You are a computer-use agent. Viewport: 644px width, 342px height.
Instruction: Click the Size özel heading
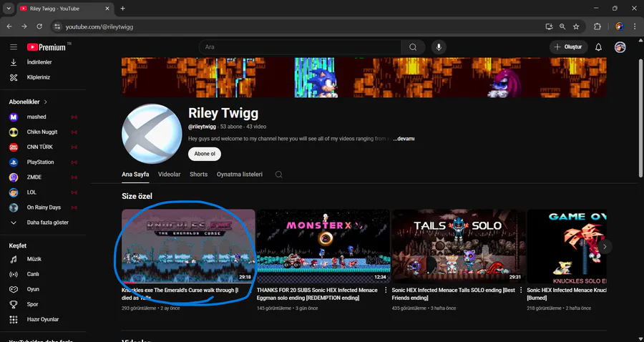point(137,196)
